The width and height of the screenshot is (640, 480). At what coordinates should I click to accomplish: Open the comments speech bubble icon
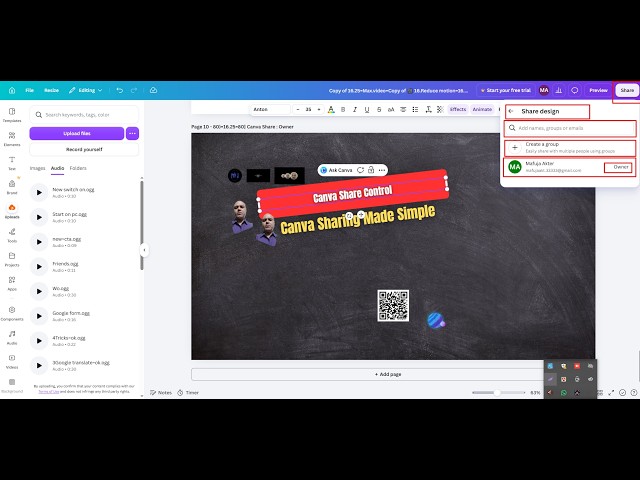point(575,90)
